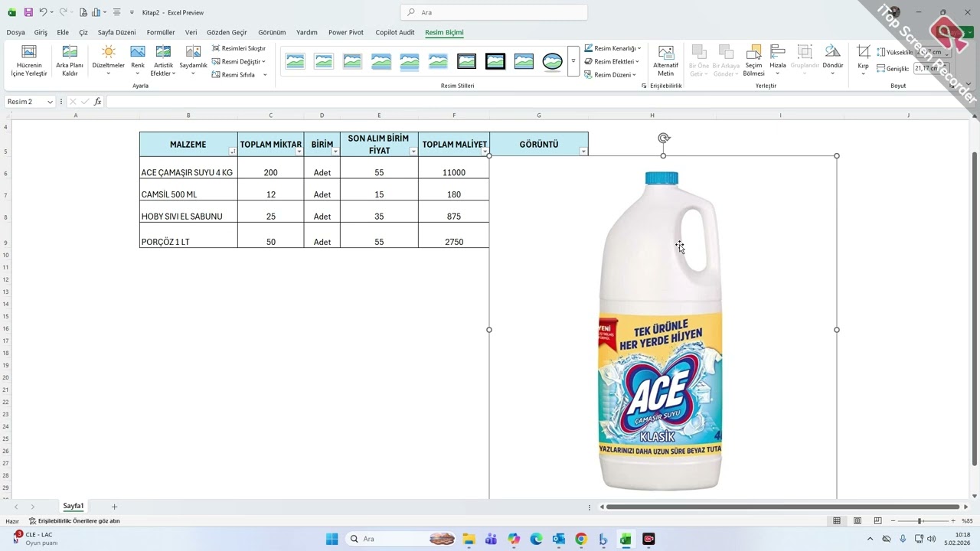The image size is (980, 551).
Task: Switch to the Formüller tab
Action: [x=161, y=32]
